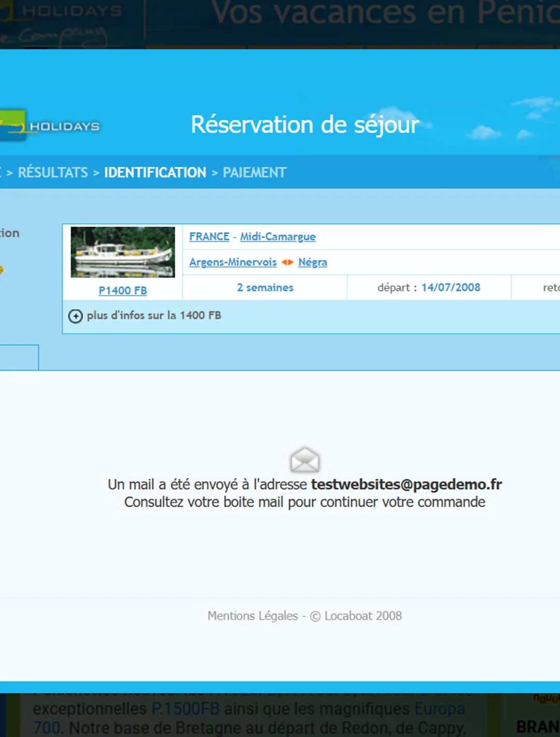Screen dimensions: 560x737
Task: Click the 2 semaines duration cell
Action: coord(265,287)
